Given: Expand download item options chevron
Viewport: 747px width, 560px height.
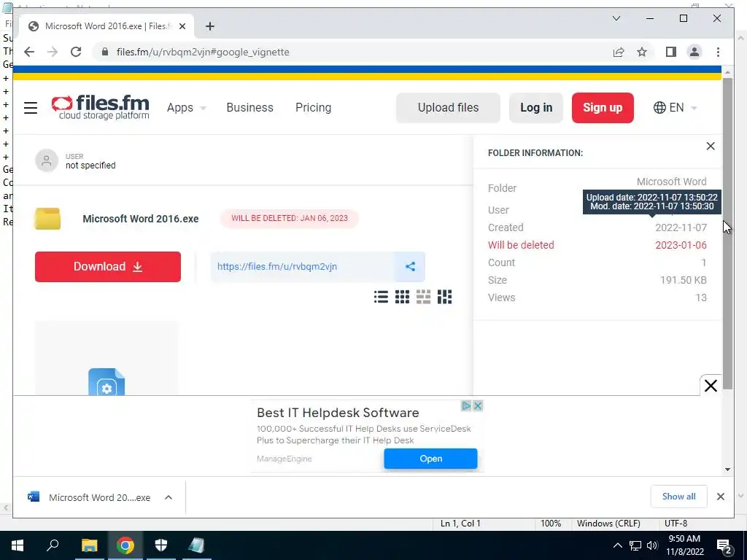Looking at the screenshot, I should click(x=169, y=497).
